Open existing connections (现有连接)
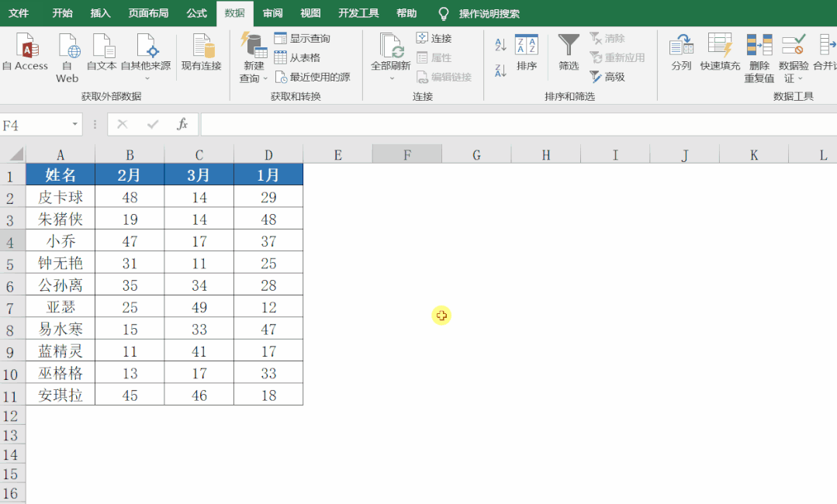 [202, 52]
